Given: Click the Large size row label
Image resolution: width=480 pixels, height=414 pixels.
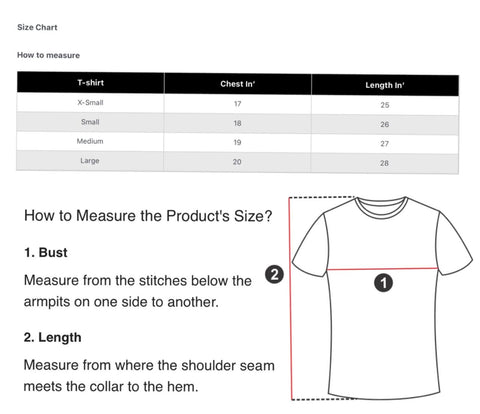Looking at the screenshot, I should [90, 161].
